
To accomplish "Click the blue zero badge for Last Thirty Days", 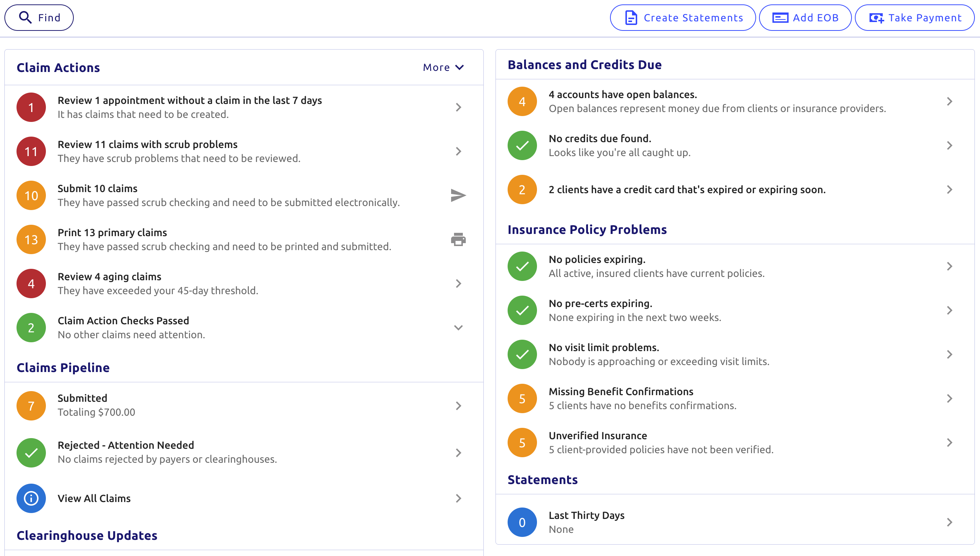I will pyautogui.click(x=522, y=522).
